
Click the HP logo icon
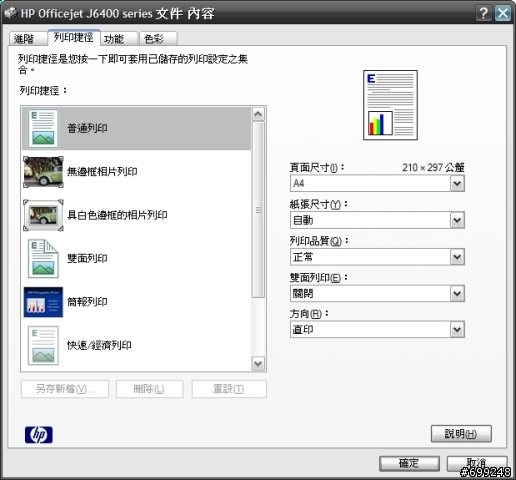coord(39,435)
